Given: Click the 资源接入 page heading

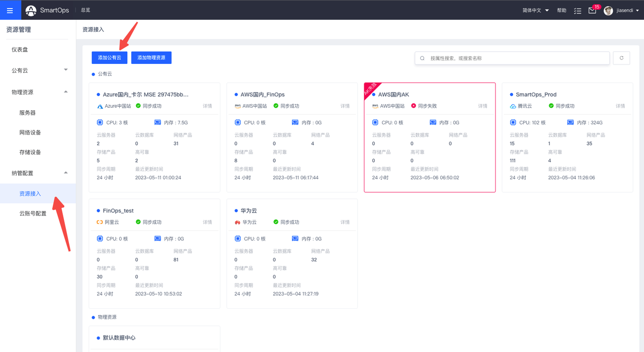Looking at the screenshot, I should (93, 30).
